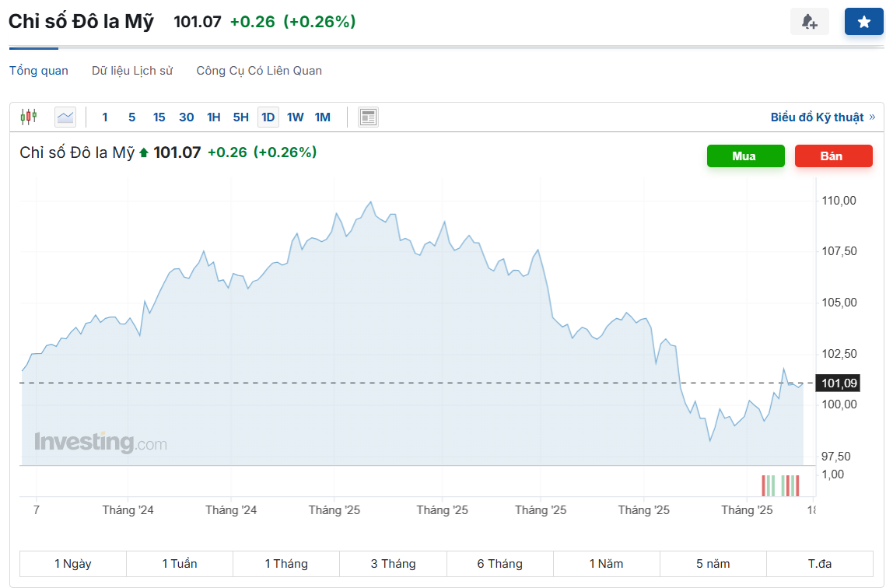Image resolution: width=886 pixels, height=588 pixels.
Task: Switch to Công Cụ Có Liên Quan tab
Action: [259, 71]
